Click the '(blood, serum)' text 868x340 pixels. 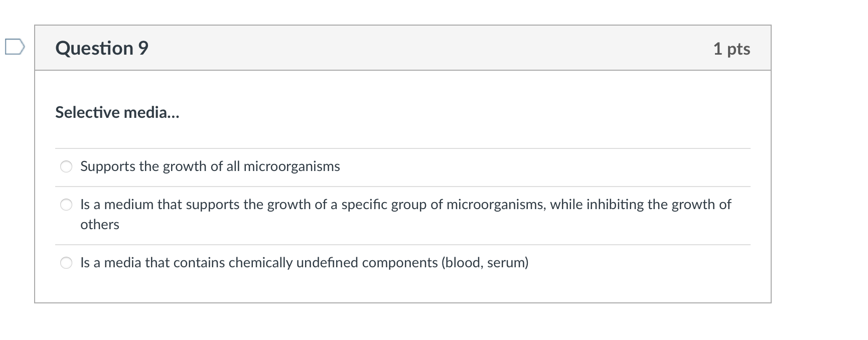(485, 263)
